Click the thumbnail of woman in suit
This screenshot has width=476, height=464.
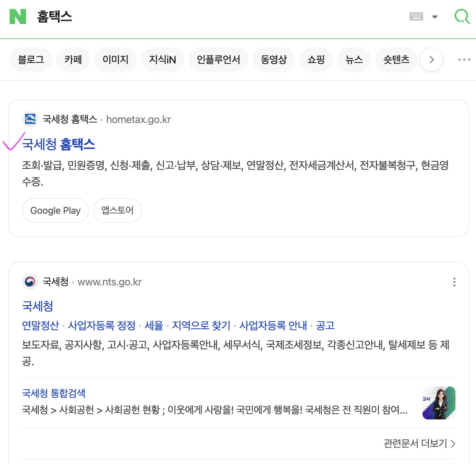439,403
